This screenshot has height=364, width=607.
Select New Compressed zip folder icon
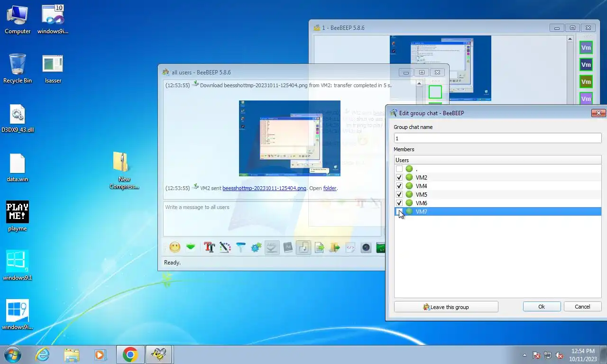(x=124, y=170)
